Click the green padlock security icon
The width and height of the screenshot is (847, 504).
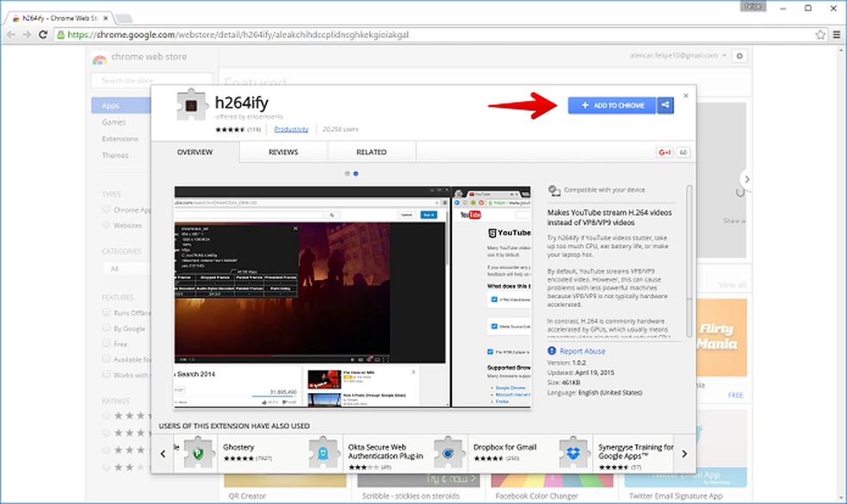(60, 34)
